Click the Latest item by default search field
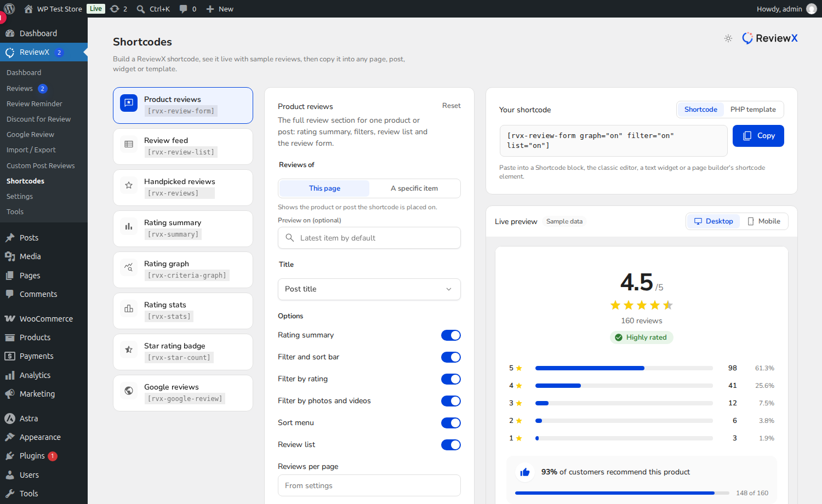This screenshot has width=822, height=504. [x=369, y=238]
